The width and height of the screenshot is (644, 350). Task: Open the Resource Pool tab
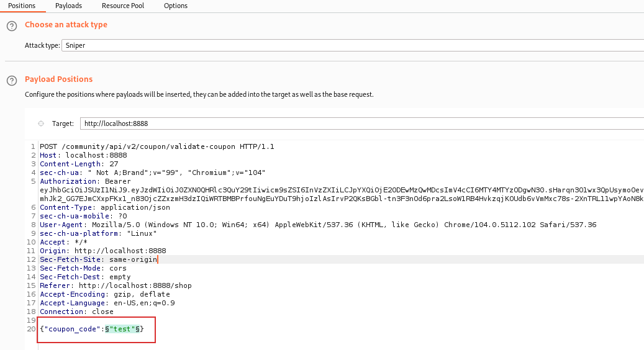tap(123, 6)
